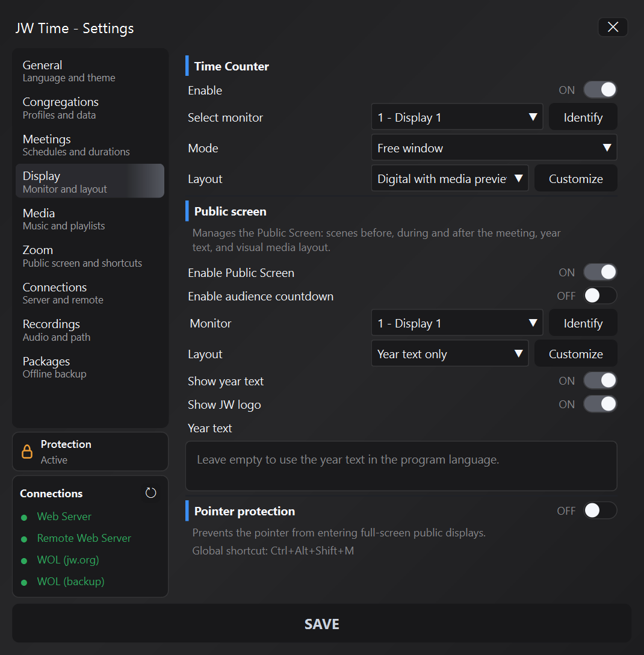Viewport: 644px width, 655px height.
Task: Toggle Time Counter Enable switch
Action: tap(600, 90)
